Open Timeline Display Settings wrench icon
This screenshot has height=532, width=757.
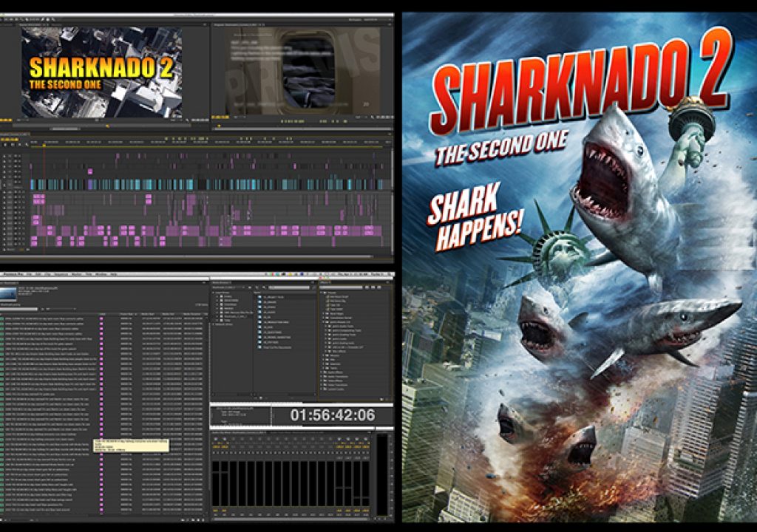pyautogui.click(x=27, y=145)
